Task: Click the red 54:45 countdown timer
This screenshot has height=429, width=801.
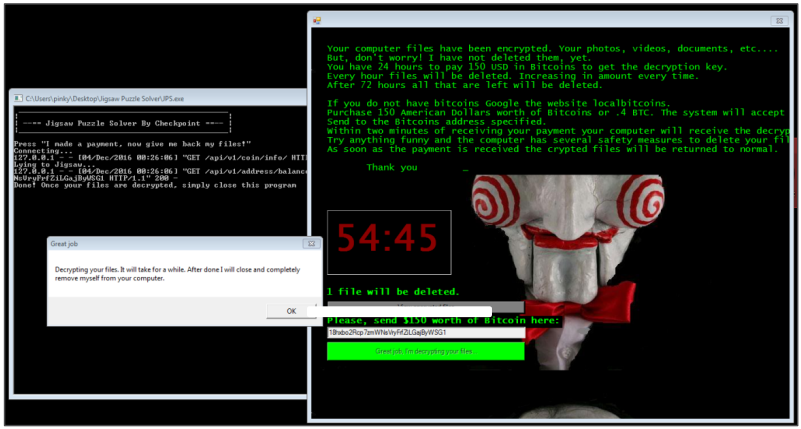Action: click(387, 239)
